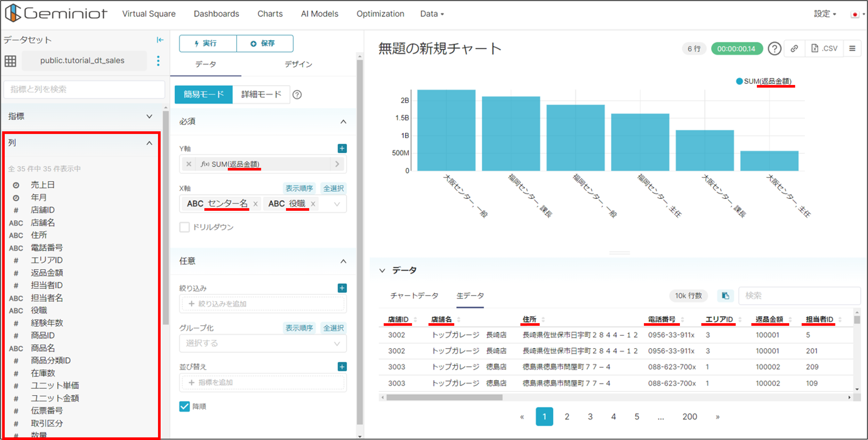Screen dimensions: 868x440
Task: Click the help icon beside 詳細モード
Action: click(x=297, y=94)
